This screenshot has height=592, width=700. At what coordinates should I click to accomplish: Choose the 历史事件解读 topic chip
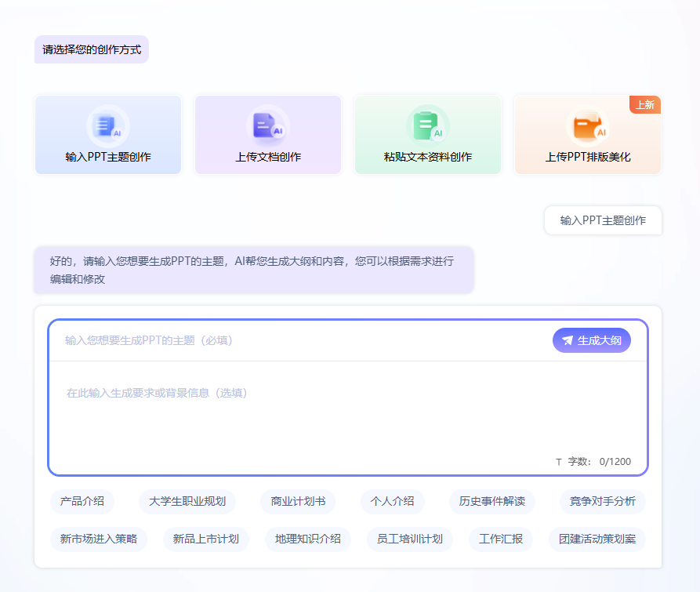492,501
